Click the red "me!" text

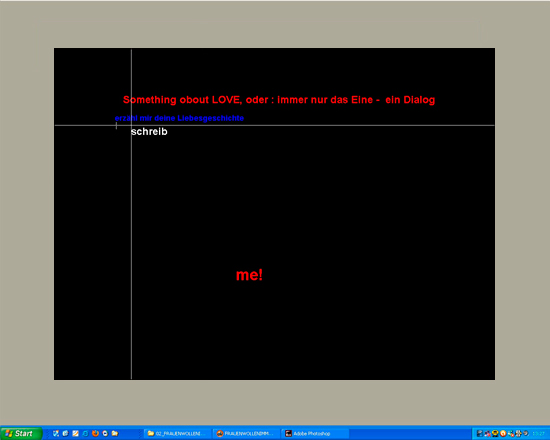point(249,275)
